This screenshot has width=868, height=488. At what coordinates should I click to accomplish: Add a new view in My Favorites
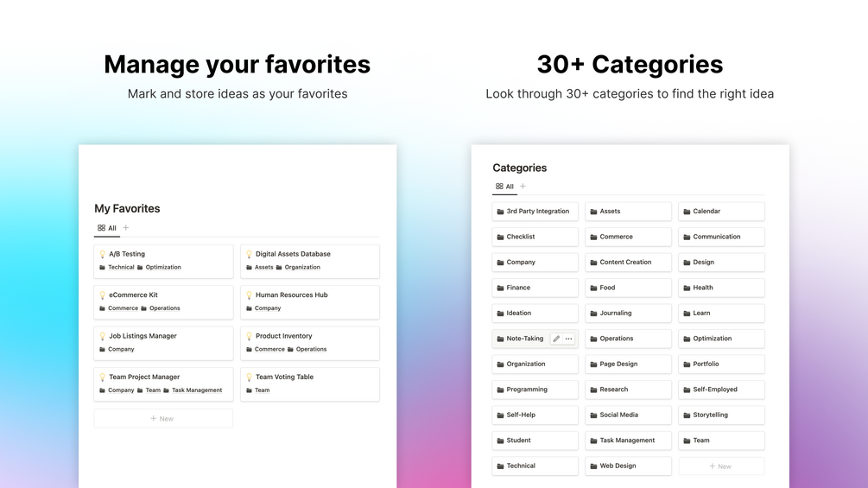click(126, 228)
